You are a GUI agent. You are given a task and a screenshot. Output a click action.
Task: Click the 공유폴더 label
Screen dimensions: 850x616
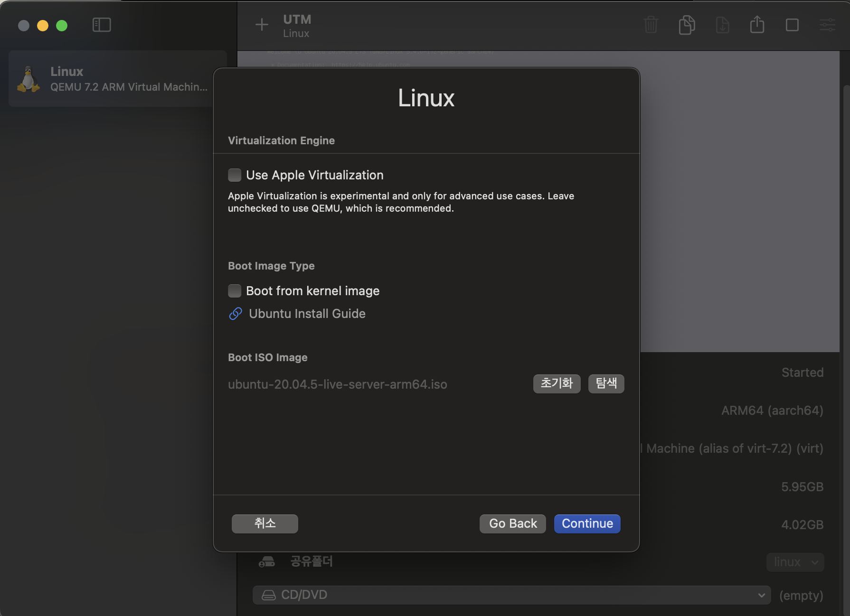tap(312, 562)
